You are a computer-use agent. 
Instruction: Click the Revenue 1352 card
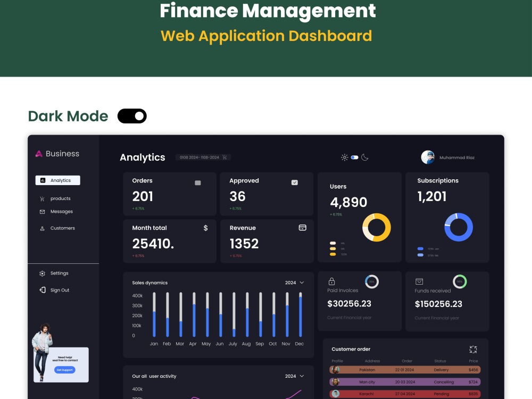pyautogui.click(x=267, y=241)
